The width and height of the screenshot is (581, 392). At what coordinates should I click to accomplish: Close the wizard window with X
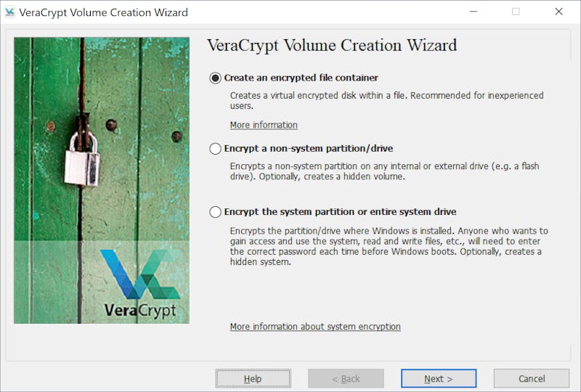coord(558,12)
